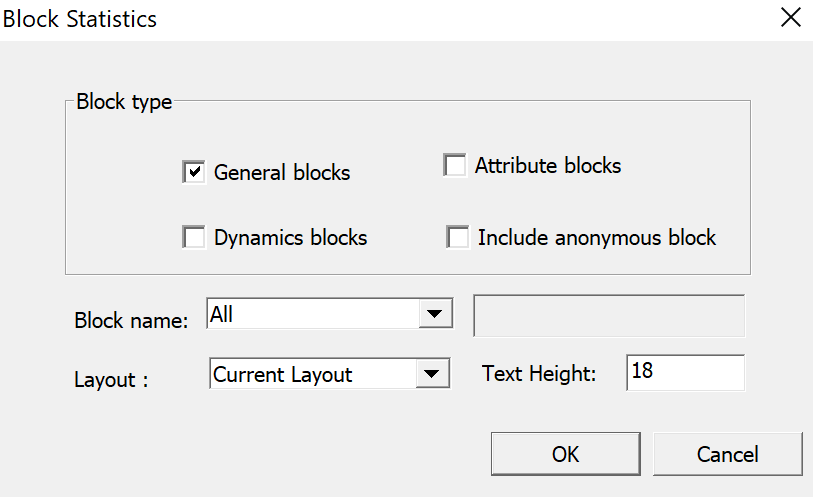The height and width of the screenshot is (497, 813).
Task: Click the Dynamics blocks label text
Action: pyautogui.click(x=290, y=238)
